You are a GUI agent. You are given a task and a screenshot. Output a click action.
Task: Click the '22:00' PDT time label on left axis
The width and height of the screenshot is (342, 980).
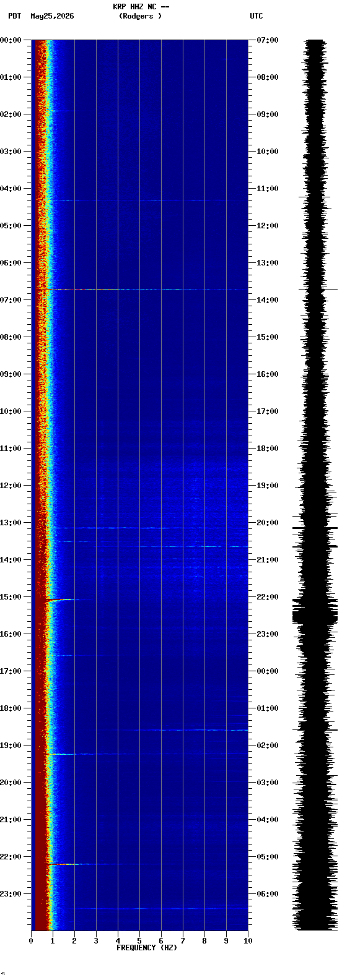(x=11, y=857)
